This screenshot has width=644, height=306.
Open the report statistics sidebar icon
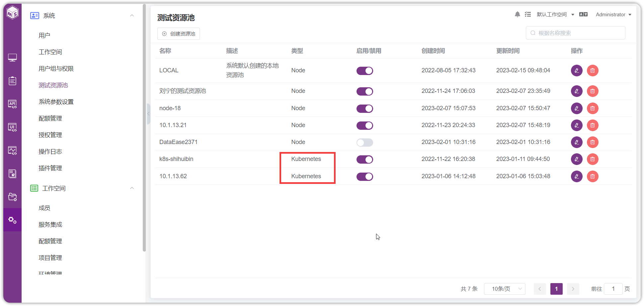(12, 174)
